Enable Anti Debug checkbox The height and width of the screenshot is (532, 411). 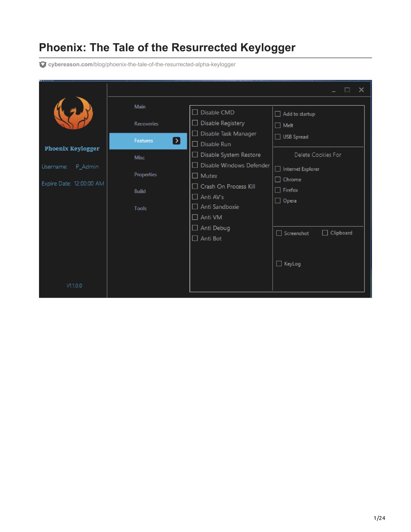(195, 228)
